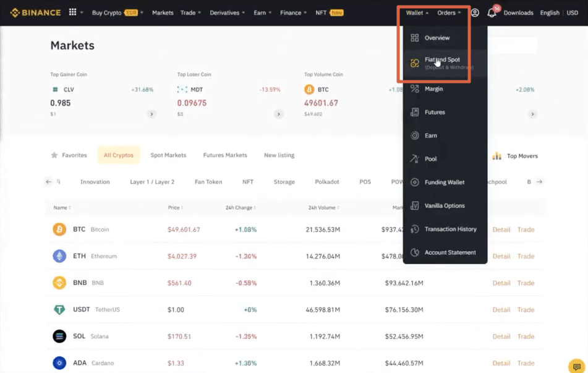Click the Bitcoin coin icon in BTC row
This screenshot has width=588, height=373.
click(59, 229)
